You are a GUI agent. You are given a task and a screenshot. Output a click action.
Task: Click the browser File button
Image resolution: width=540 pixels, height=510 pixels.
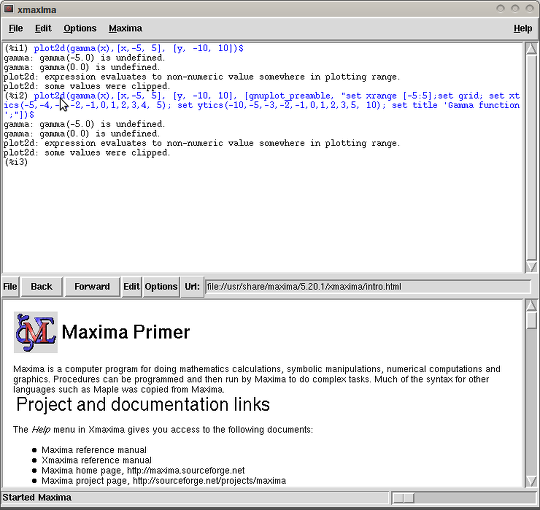[10, 287]
